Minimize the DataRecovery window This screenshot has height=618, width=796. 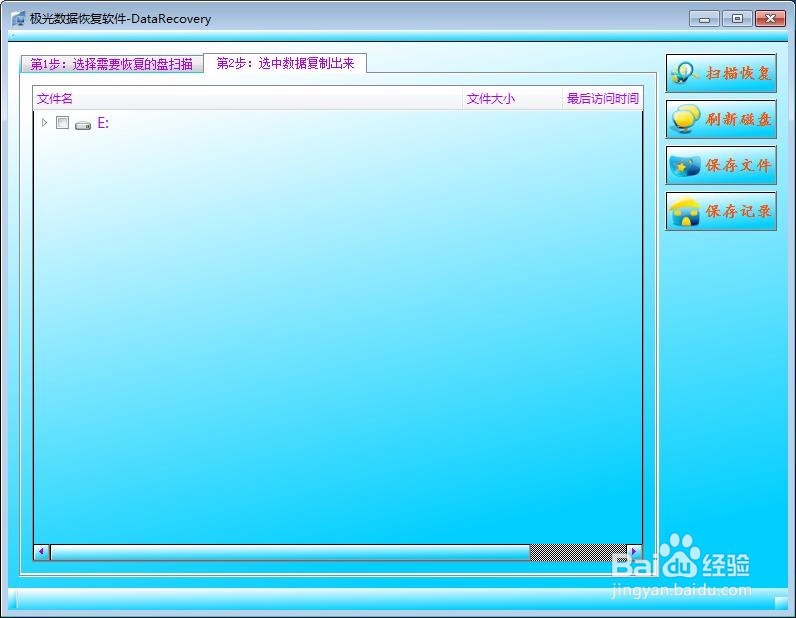[704, 19]
